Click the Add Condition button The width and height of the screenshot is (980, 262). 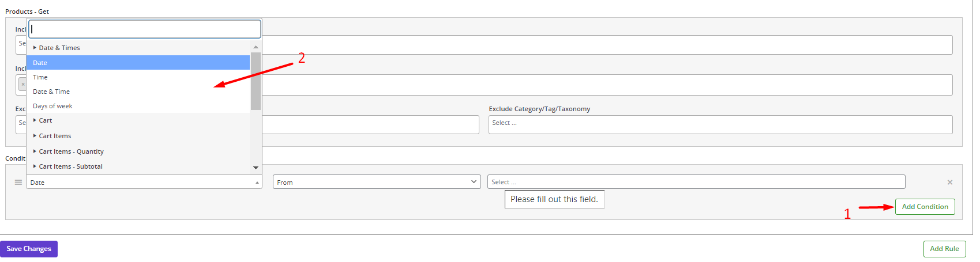coord(925,207)
